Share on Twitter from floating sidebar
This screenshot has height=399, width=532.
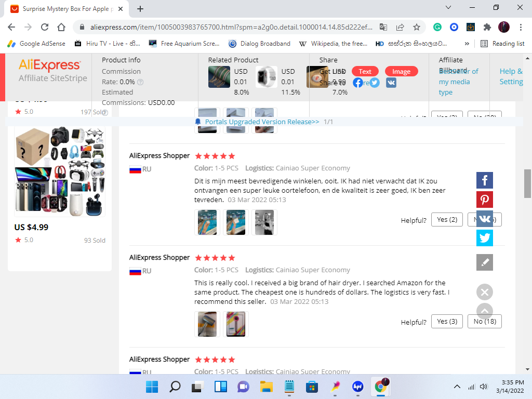coord(485,238)
